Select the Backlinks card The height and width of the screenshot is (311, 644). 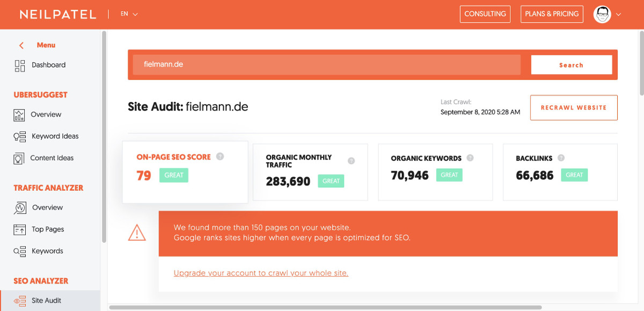click(560, 172)
